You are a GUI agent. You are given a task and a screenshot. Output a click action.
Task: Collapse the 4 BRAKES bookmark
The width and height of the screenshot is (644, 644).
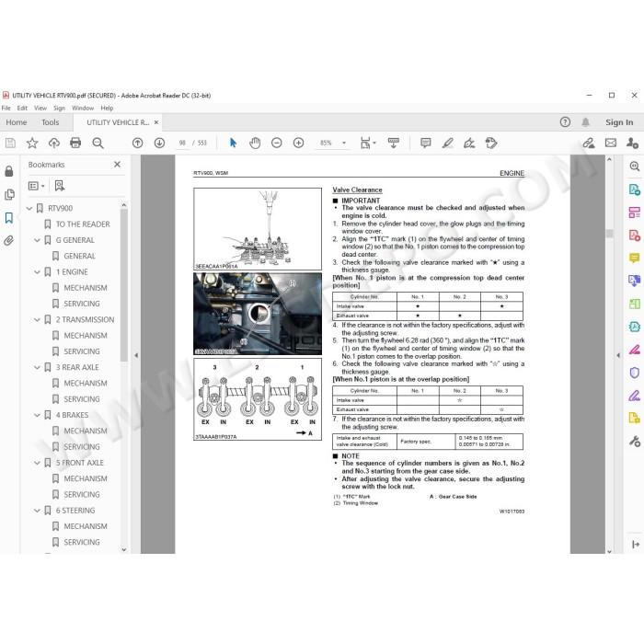(x=37, y=415)
